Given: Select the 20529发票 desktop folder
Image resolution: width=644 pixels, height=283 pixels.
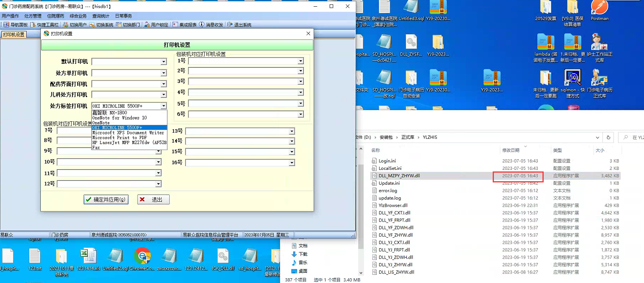Looking at the screenshot, I should [546, 11].
